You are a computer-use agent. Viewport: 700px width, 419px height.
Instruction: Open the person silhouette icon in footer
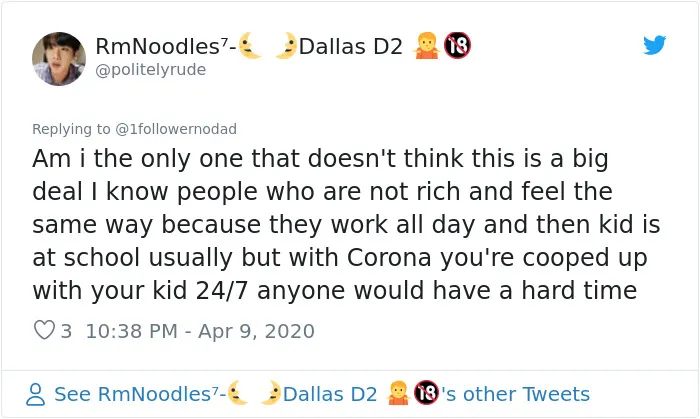(x=35, y=394)
